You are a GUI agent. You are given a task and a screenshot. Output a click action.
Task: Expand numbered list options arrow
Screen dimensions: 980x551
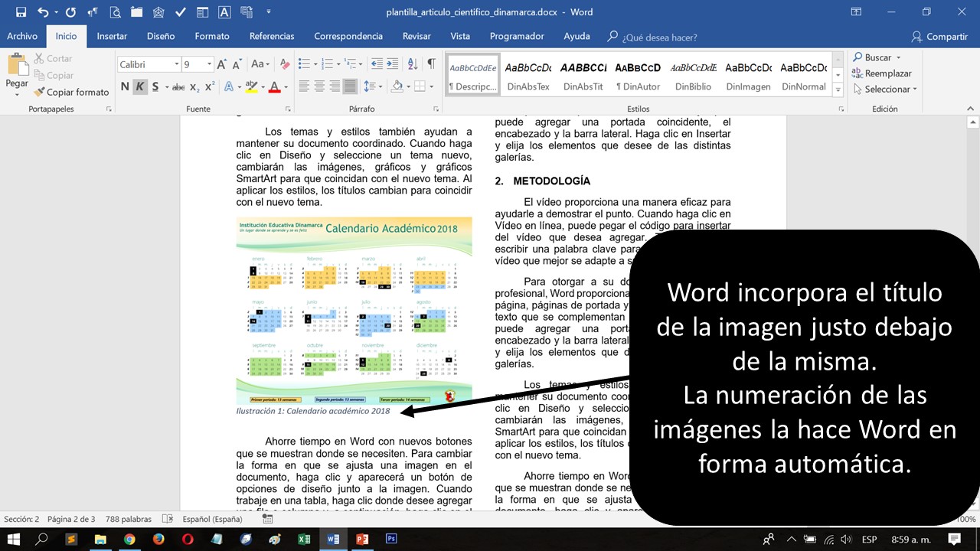[x=338, y=64]
